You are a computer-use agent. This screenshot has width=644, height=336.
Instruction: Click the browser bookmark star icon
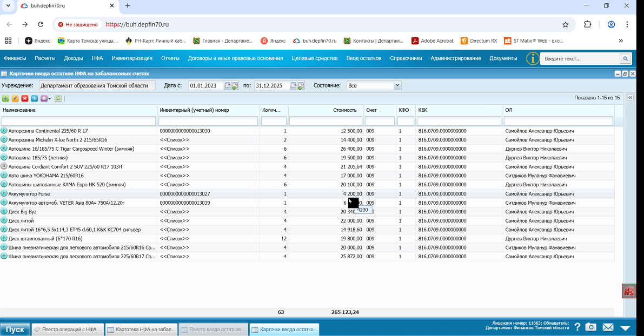566,25
